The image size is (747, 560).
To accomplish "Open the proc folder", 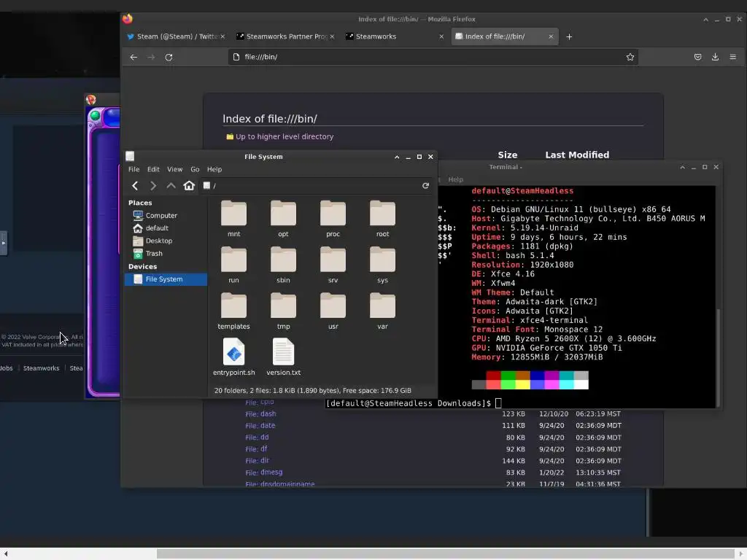I will (333, 219).
